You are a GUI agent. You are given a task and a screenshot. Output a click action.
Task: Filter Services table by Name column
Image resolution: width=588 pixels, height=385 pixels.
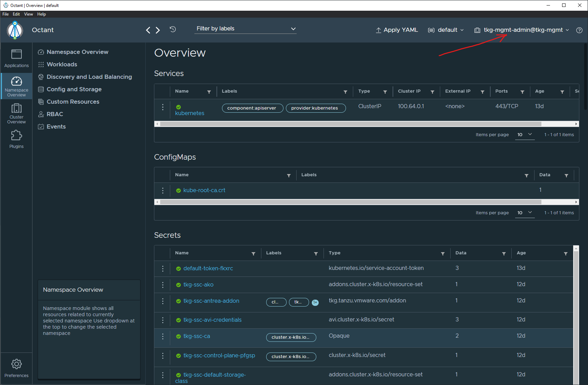pos(209,92)
